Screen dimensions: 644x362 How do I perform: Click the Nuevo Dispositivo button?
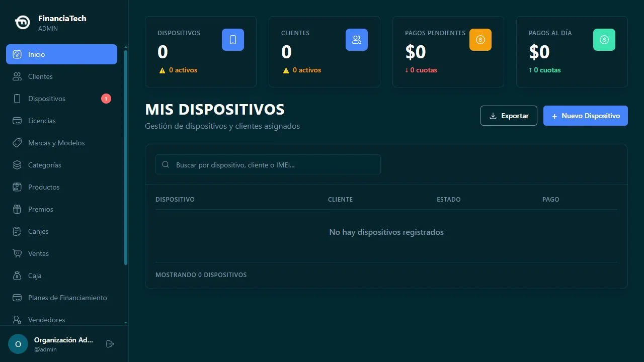point(586,116)
